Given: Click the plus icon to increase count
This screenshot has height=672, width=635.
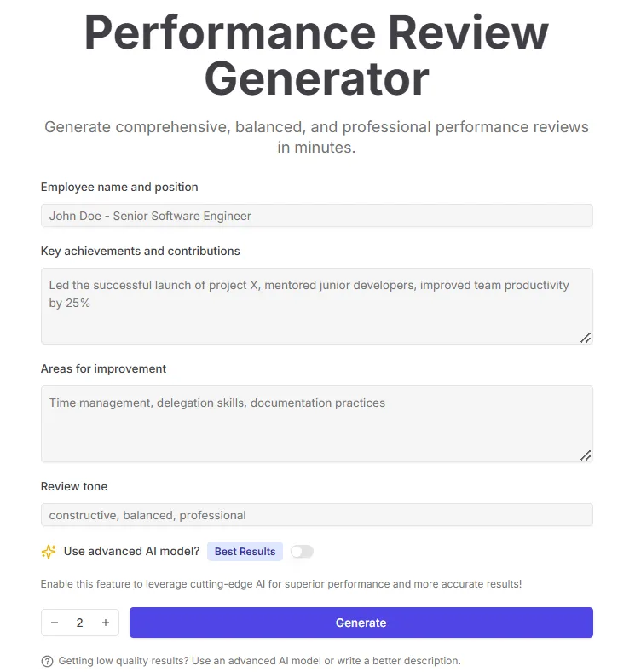Looking at the screenshot, I should [x=106, y=623].
